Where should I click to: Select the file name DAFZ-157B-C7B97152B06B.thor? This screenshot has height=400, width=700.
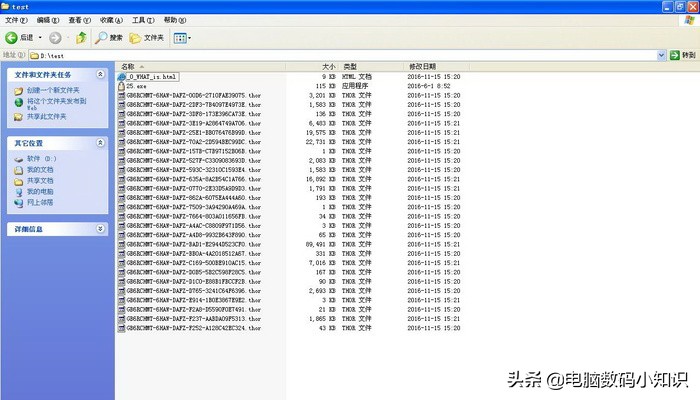(x=193, y=151)
